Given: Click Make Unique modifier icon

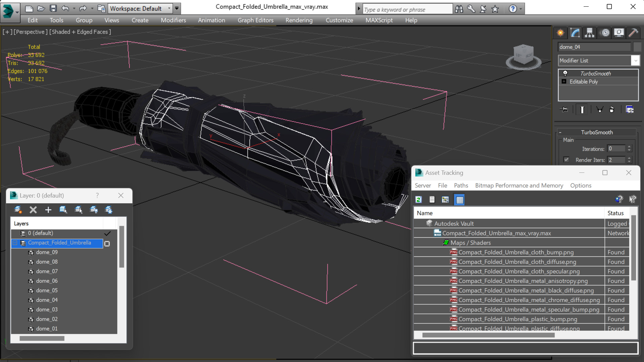Looking at the screenshot, I should (x=599, y=110).
